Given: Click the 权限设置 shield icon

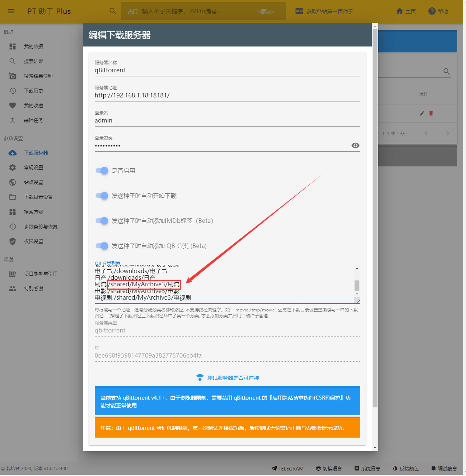Looking at the screenshot, I should pyautogui.click(x=13, y=241).
